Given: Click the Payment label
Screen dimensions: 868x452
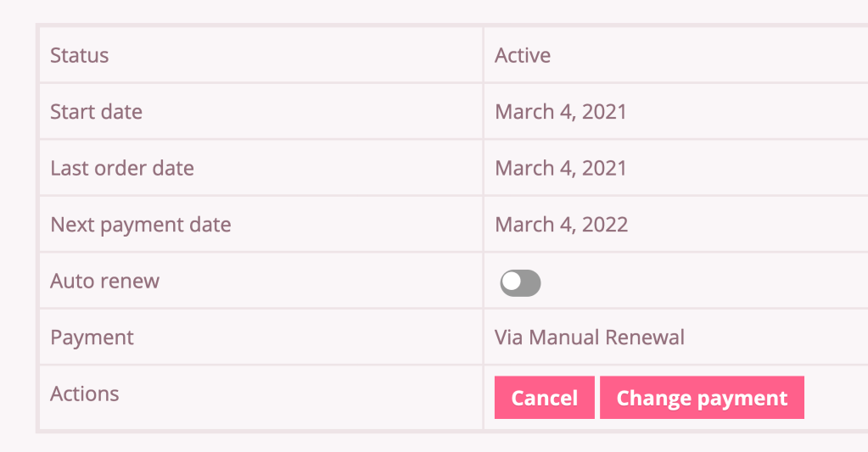Looking at the screenshot, I should pyautogui.click(x=92, y=338).
